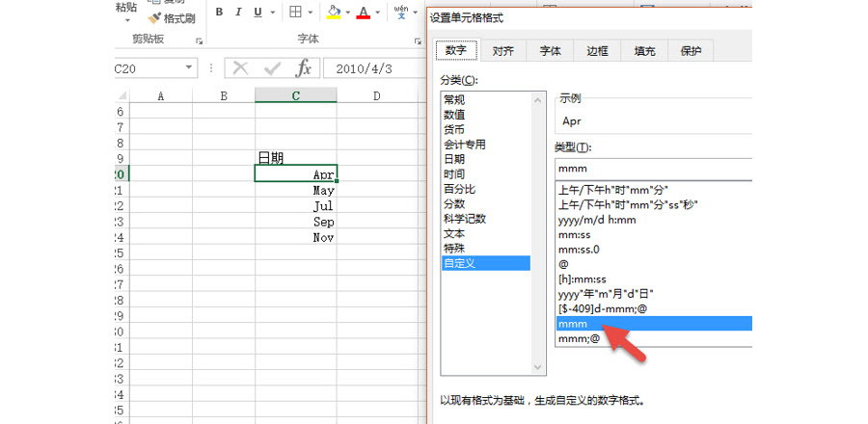Select the cell showing Apr
Image resolution: width=868 pixels, height=424 pixels.
coord(296,174)
